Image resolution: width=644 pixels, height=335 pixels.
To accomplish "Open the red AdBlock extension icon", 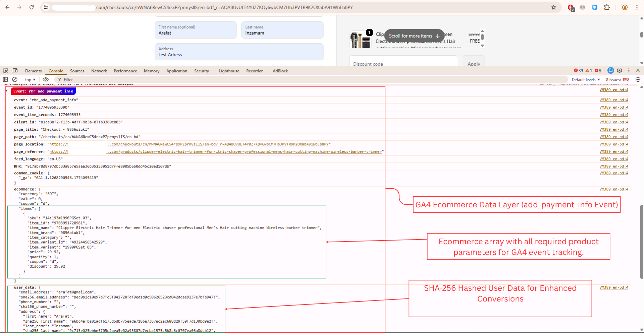I will (x=571, y=7).
